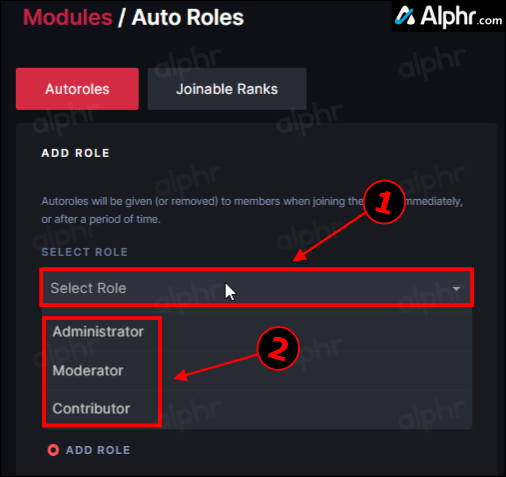
Task: Switch to the Joinable Ranks tab
Action: pyautogui.click(x=227, y=89)
